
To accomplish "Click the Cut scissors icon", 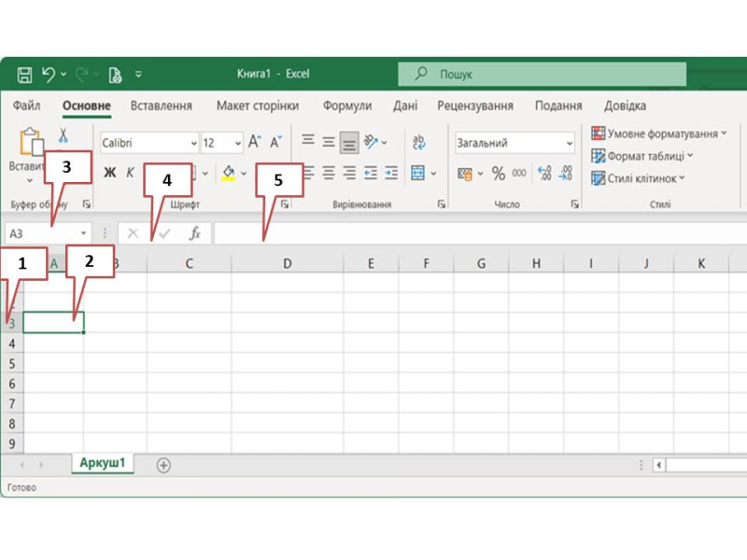I will pyautogui.click(x=63, y=135).
